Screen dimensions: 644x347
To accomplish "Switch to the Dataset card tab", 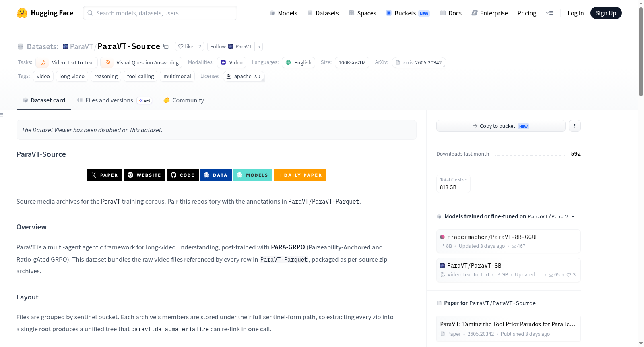I will click(x=43, y=100).
